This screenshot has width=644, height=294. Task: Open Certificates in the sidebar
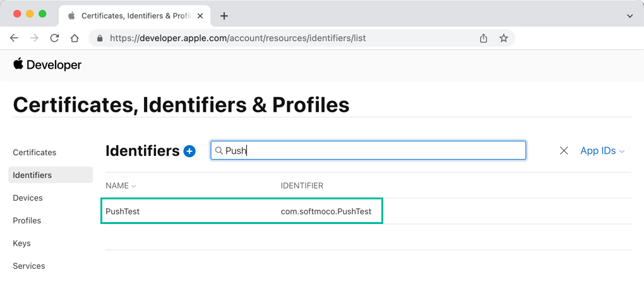tap(35, 152)
